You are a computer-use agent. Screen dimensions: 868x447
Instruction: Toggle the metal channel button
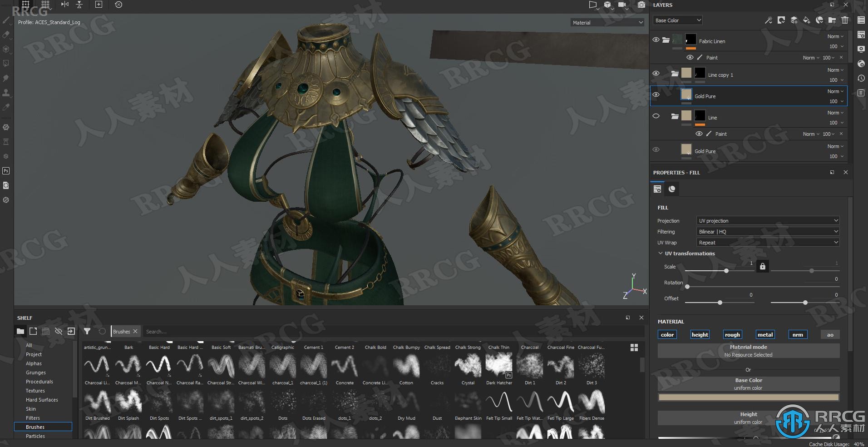[765, 335]
